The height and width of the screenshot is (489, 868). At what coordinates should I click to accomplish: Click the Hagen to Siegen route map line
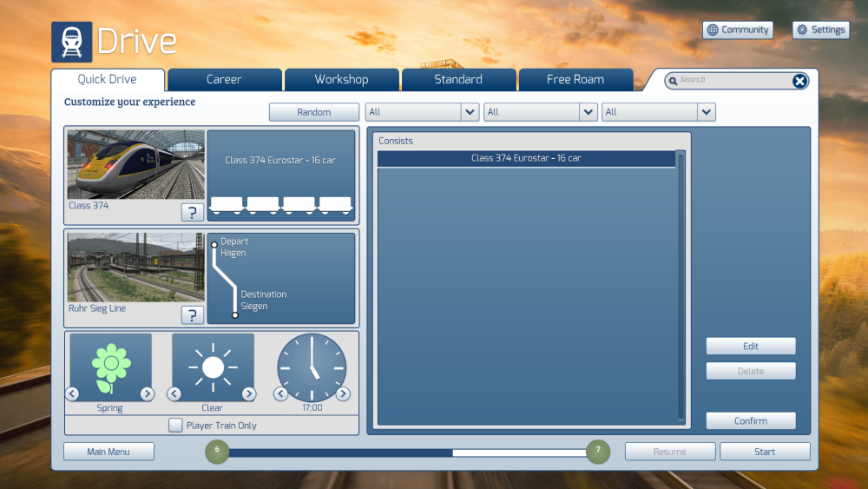tap(225, 279)
